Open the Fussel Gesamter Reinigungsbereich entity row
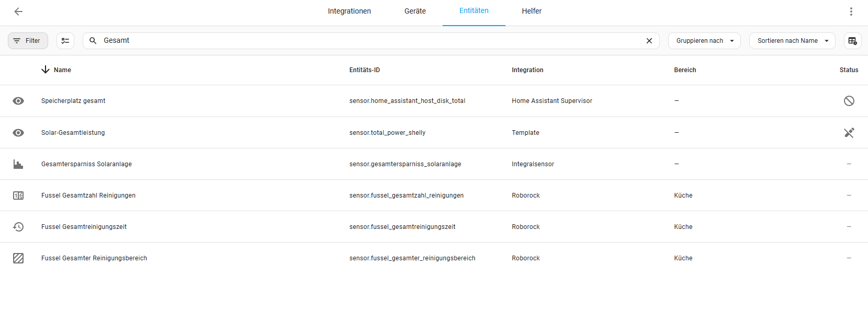The width and height of the screenshot is (868, 322). pos(94,258)
